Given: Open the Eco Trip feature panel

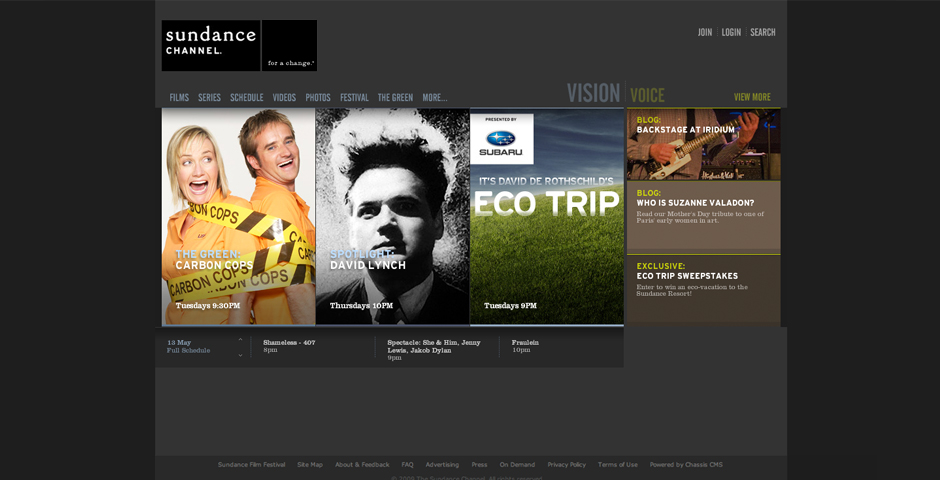Looking at the screenshot, I should pyautogui.click(x=547, y=216).
